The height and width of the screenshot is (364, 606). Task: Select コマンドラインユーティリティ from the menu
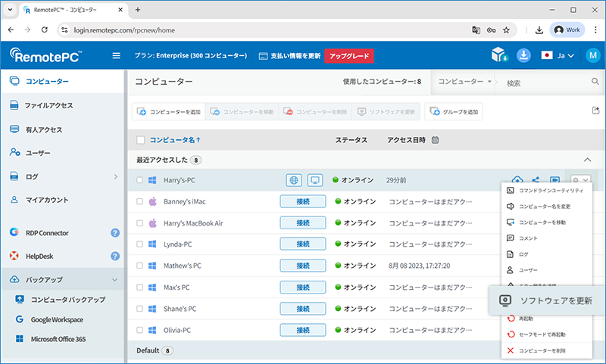pos(547,190)
